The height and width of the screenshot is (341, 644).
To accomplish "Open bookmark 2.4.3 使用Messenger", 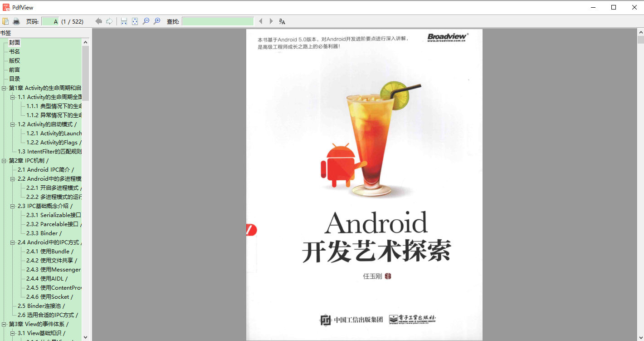I will 54,270.
